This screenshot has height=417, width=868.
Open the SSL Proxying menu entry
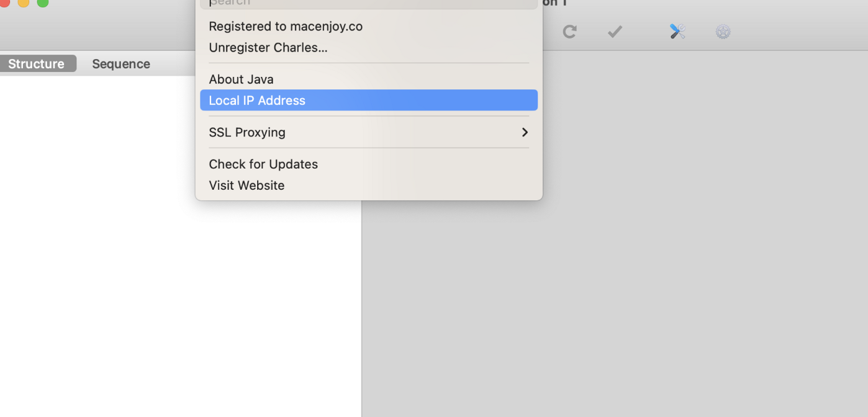(x=247, y=132)
